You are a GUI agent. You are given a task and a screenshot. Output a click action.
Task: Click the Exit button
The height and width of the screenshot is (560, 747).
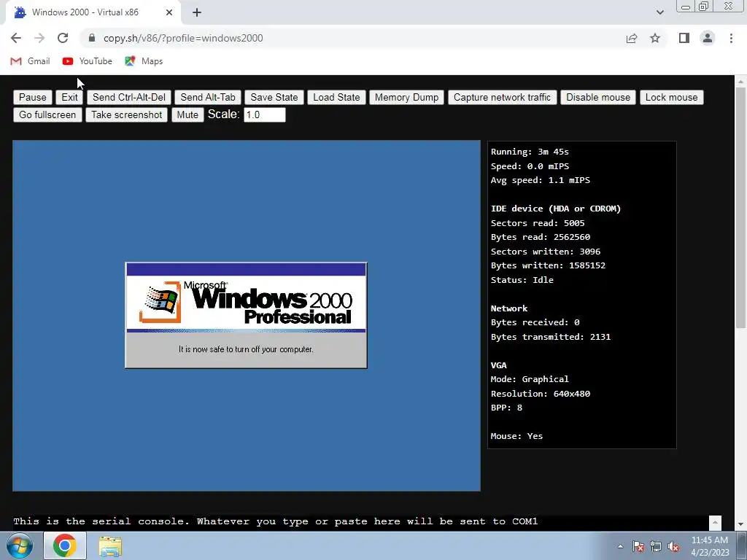tap(69, 97)
